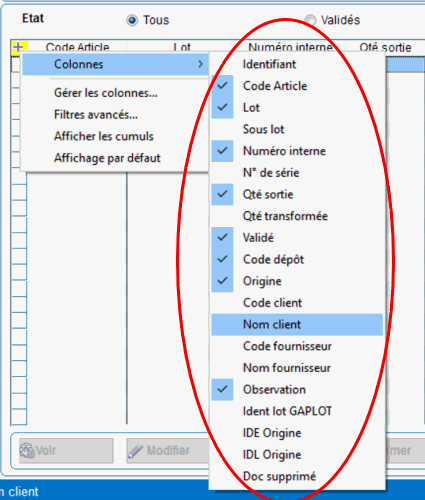The image size is (425, 500).
Task: Restore Affichage par défaut
Action: 107,158
